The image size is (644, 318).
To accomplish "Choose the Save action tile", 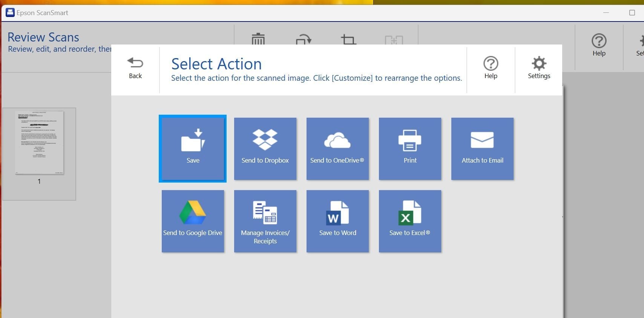I will pyautogui.click(x=193, y=149).
